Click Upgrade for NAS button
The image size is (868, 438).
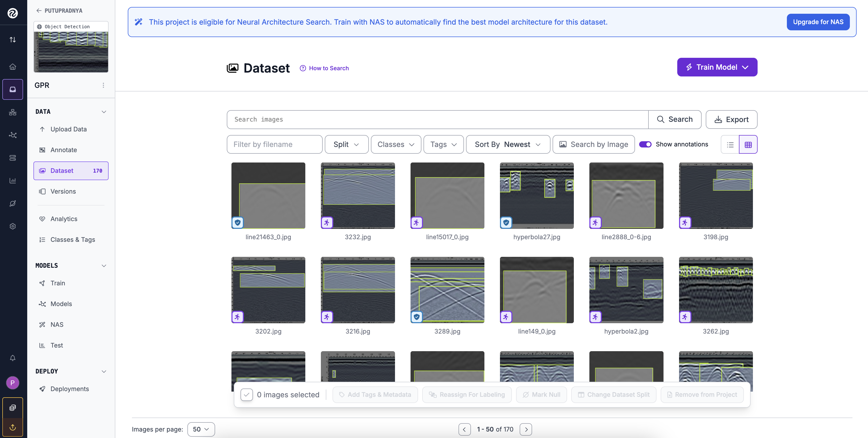coord(818,22)
